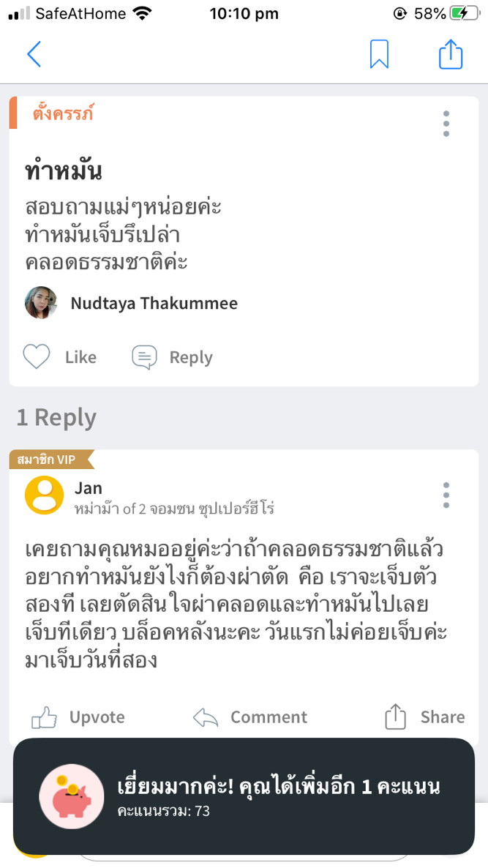This screenshot has height=868, width=488.
Task: Tap the heart icon to Like the post
Action: click(37, 356)
